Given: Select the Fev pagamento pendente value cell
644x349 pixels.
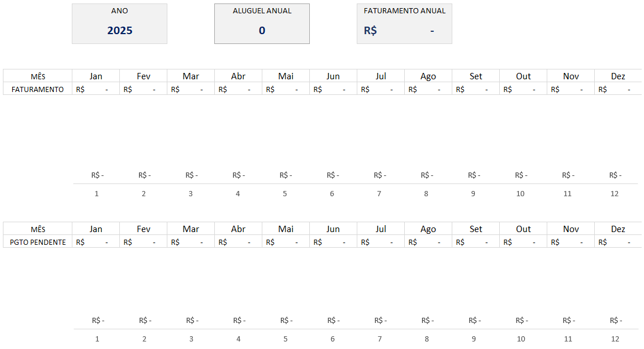Looking at the screenshot, I should pos(143,242).
